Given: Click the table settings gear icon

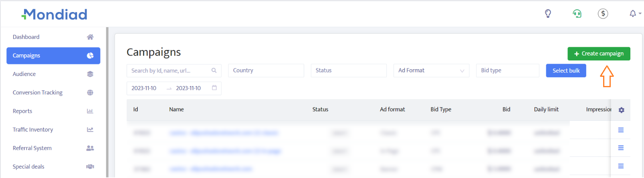Looking at the screenshot, I should [x=621, y=110].
